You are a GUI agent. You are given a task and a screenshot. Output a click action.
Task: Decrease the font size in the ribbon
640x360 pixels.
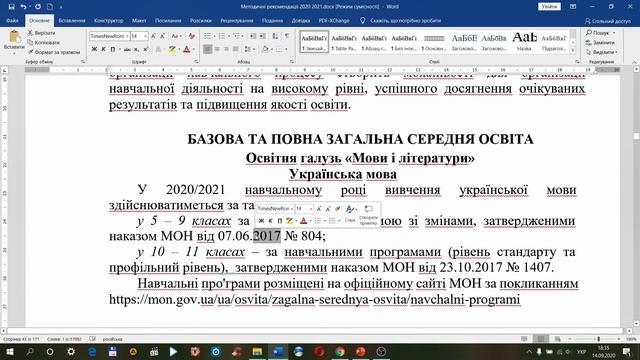[162, 36]
